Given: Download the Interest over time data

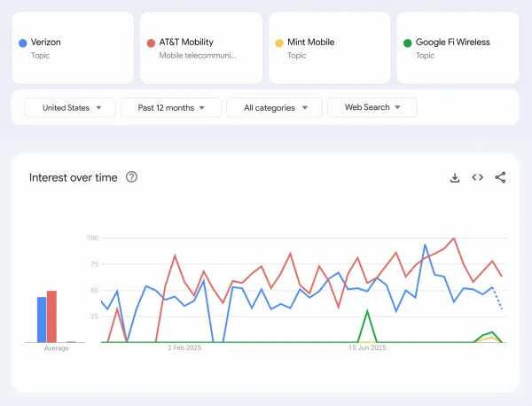Looking at the screenshot, I should pos(455,177).
